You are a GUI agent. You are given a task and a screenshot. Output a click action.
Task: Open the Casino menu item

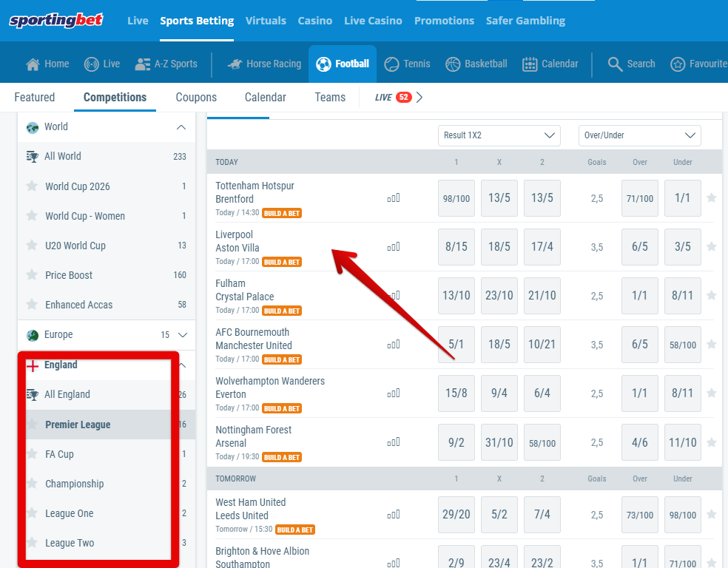pos(314,21)
